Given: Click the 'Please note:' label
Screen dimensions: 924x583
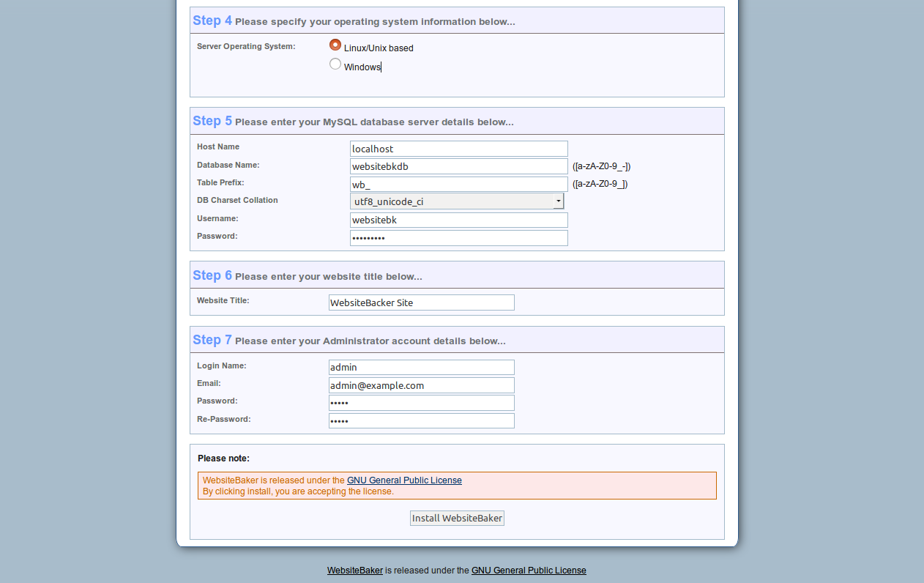Looking at the screenshot, I should [223, 458].
